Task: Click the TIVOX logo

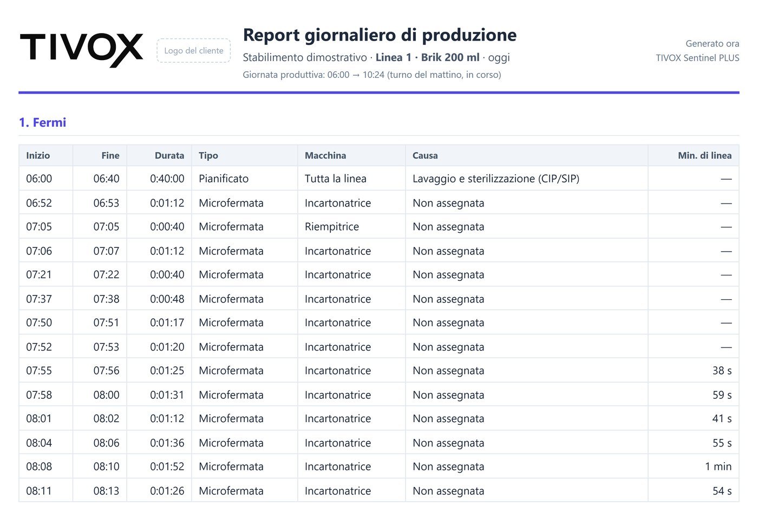Action: tap(81, 50)
